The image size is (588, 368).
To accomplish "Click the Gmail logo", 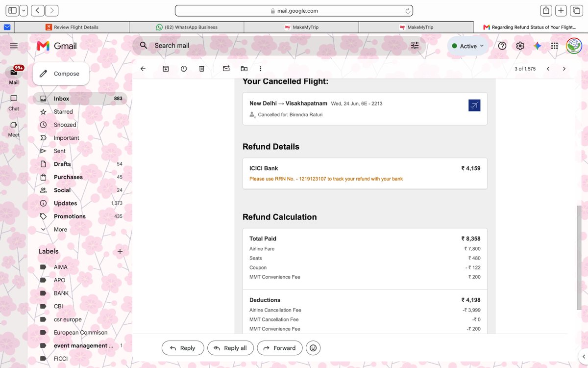I will pos(57,46).
